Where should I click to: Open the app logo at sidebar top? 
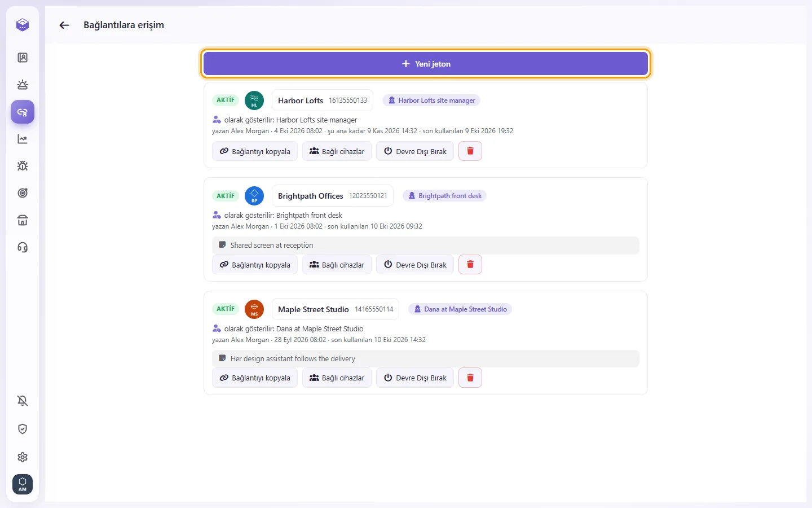pos(23,25)
